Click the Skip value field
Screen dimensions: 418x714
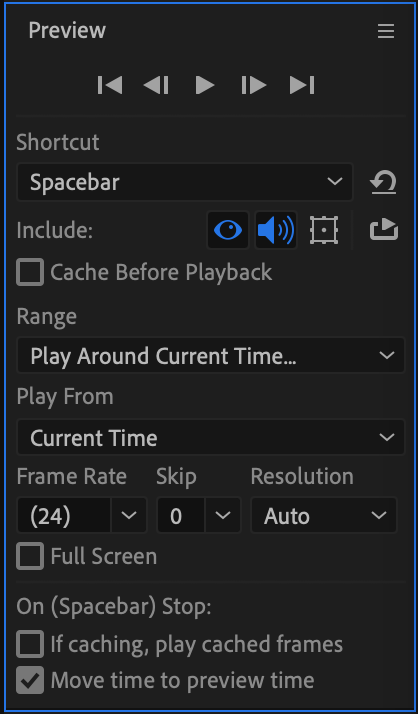click(x=181, y=515)
